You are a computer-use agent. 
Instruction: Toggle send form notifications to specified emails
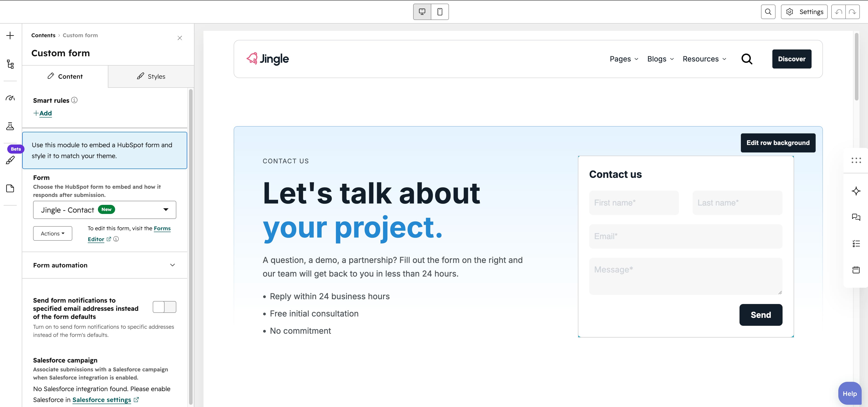coord(165,307)
